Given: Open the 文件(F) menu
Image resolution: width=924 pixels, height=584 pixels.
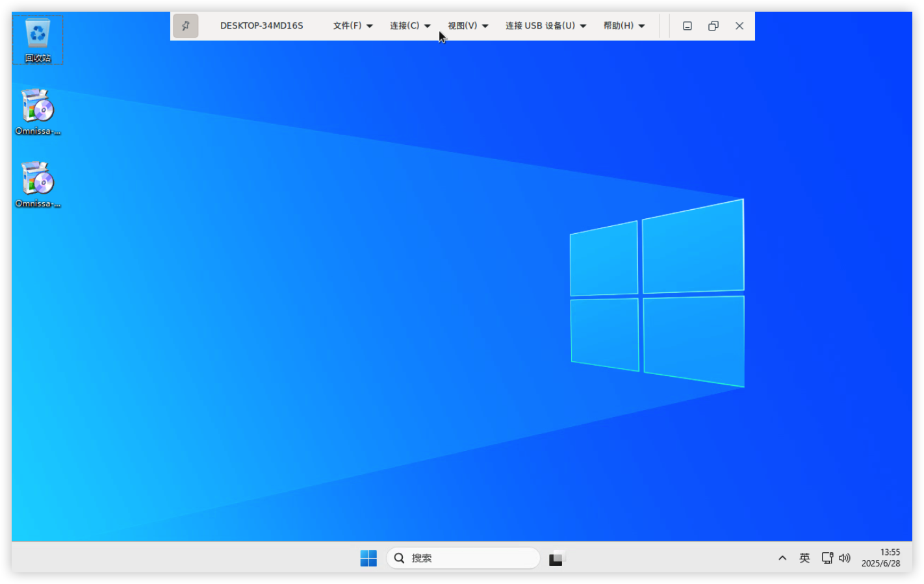Looking at the screenshot, I should [353, 26].
